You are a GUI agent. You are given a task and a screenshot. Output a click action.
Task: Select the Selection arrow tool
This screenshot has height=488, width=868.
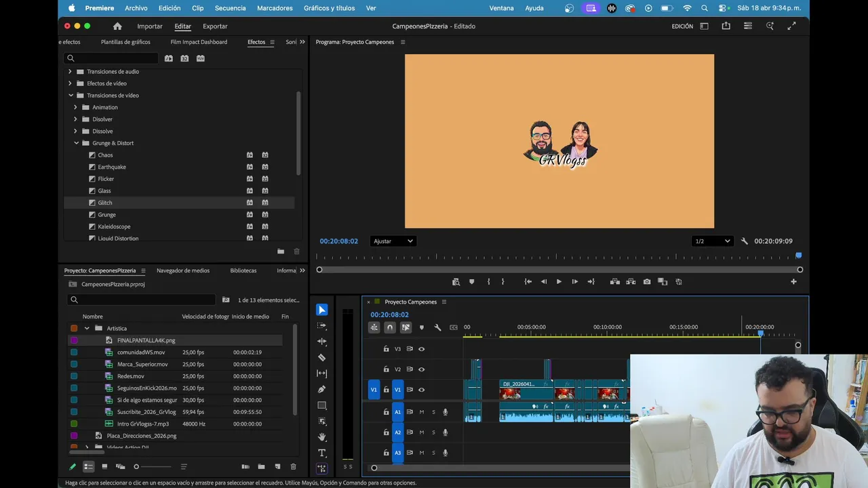point(322,310)
